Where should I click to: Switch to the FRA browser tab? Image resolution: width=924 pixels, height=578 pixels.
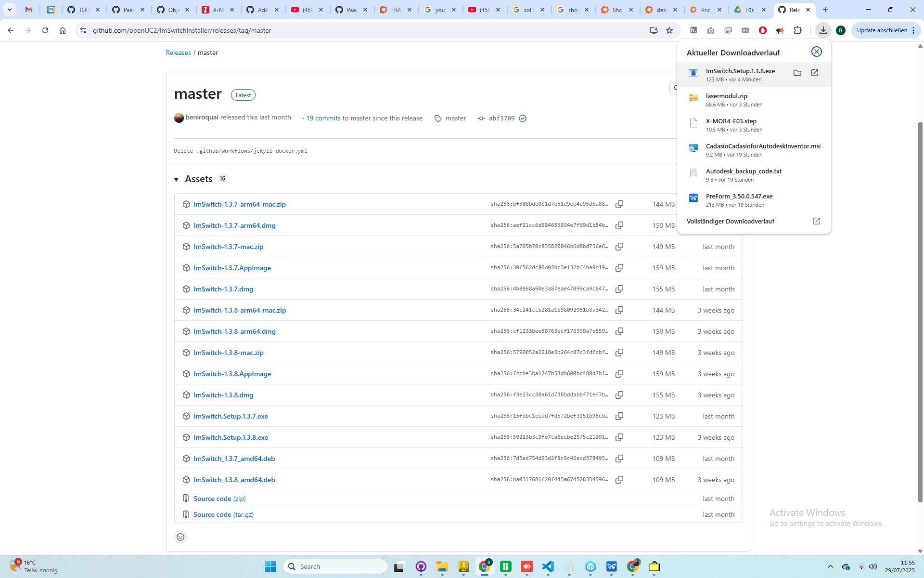tap(396, 10)
